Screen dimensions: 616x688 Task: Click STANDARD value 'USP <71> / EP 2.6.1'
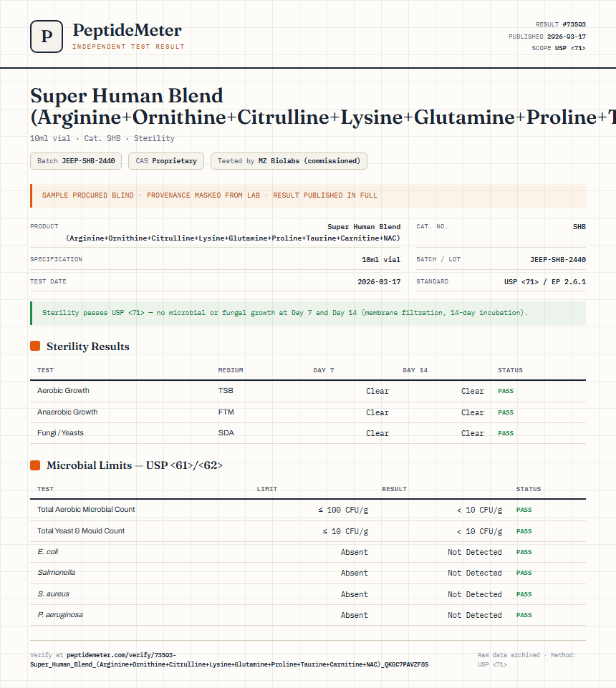[545, 281]
